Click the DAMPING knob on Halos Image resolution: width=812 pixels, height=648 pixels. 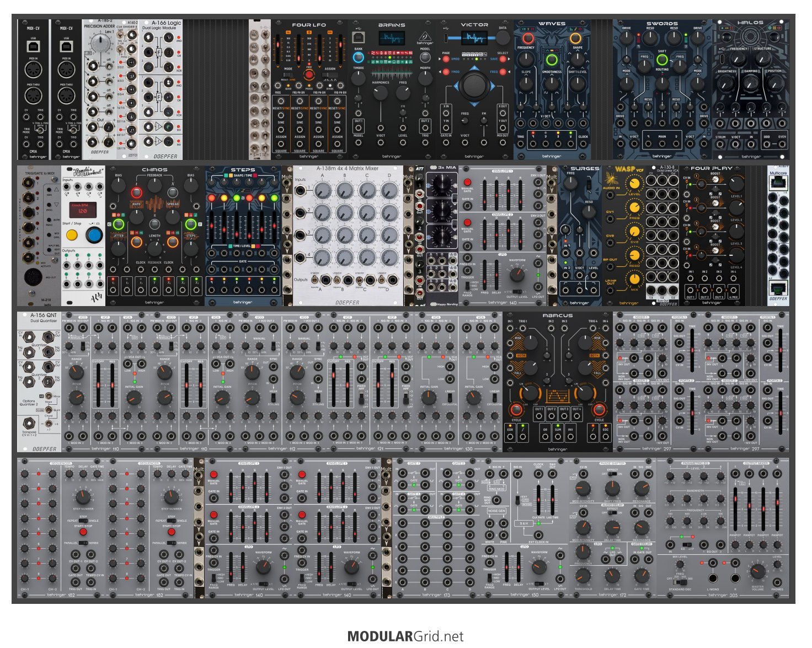pyautogui.click(x=751, y=83)
